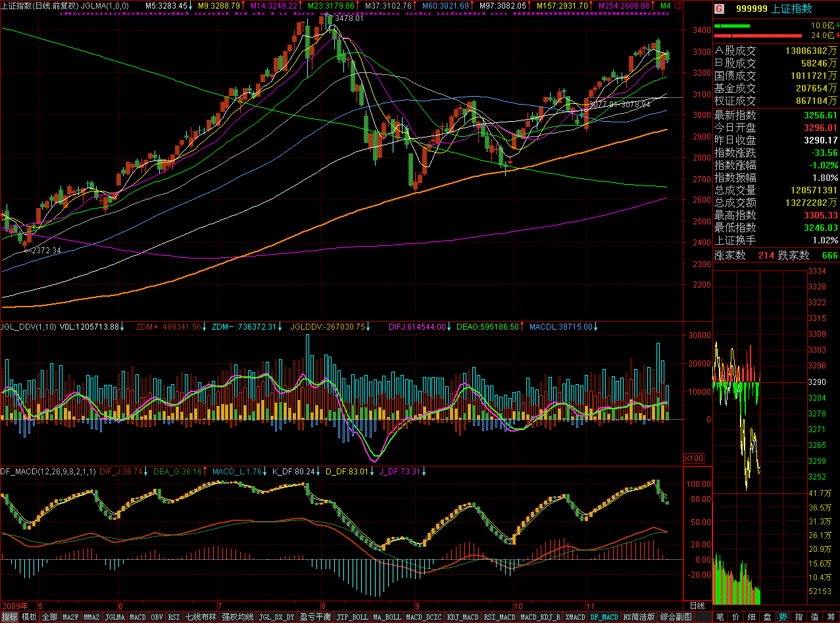840x623 pixels.
Task: Select the JGL_DX_DY indicator tab
Action: (x=276, y=617)
